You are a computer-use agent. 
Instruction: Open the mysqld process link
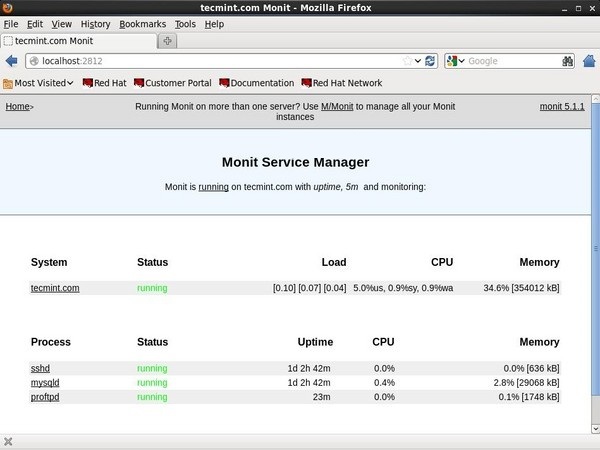point(45,383)
